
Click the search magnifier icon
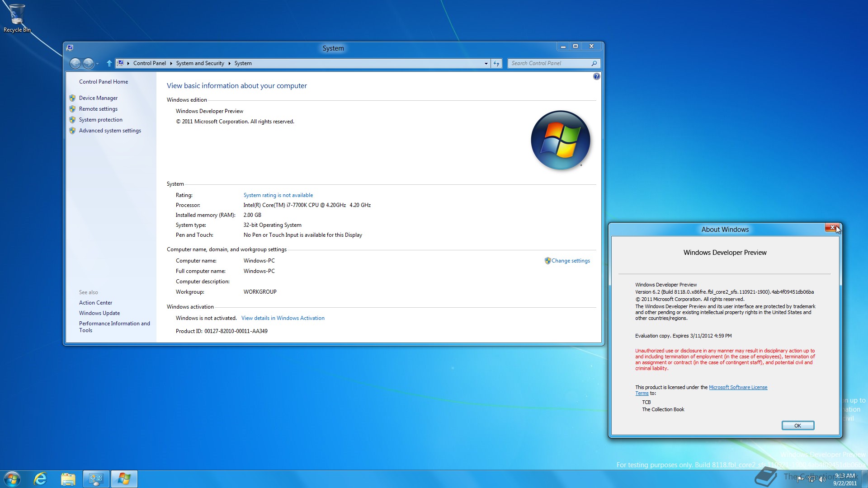[x=594, y=64]
